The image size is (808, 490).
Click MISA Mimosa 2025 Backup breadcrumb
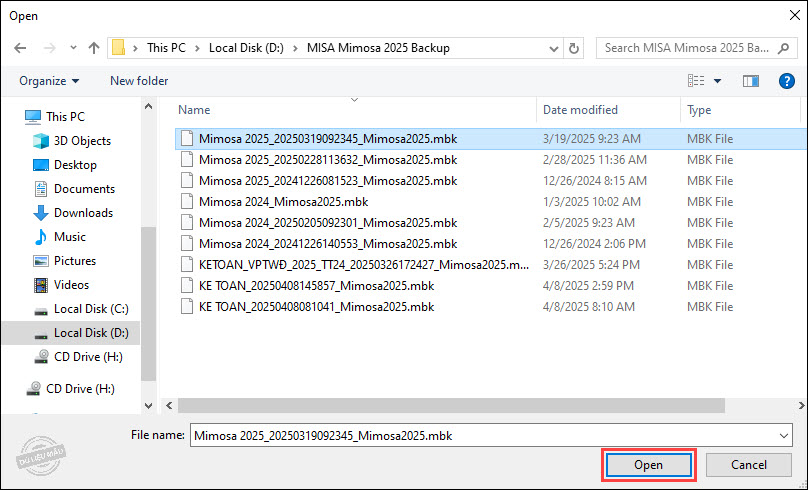click(378, 48)
